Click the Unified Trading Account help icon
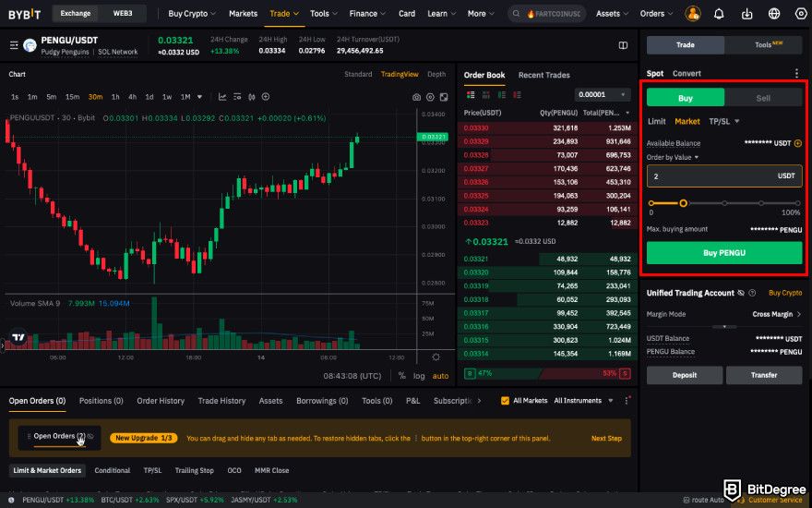Image resolution: width=812 pixels, height=508 pixels. (x=752, y=293)
